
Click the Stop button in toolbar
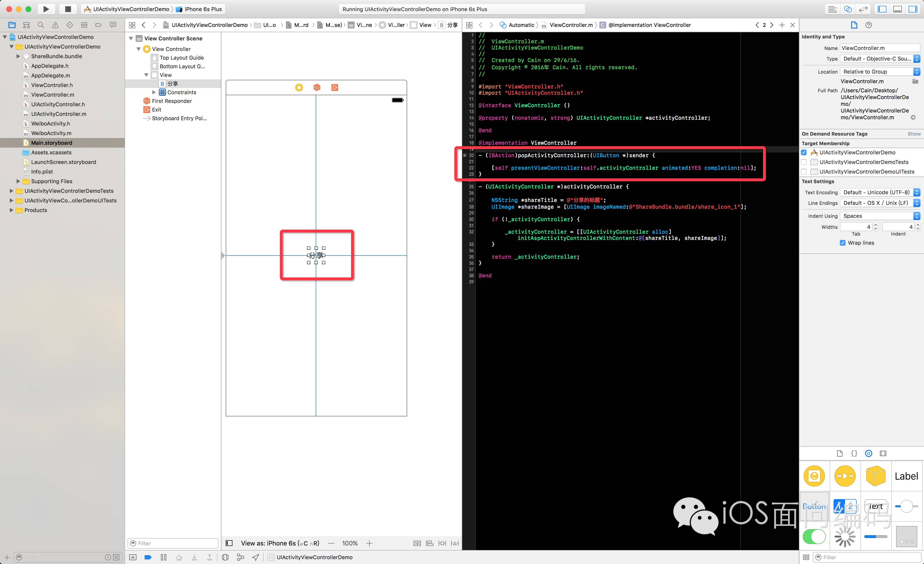pyautogui.click(x=68, y=9)
